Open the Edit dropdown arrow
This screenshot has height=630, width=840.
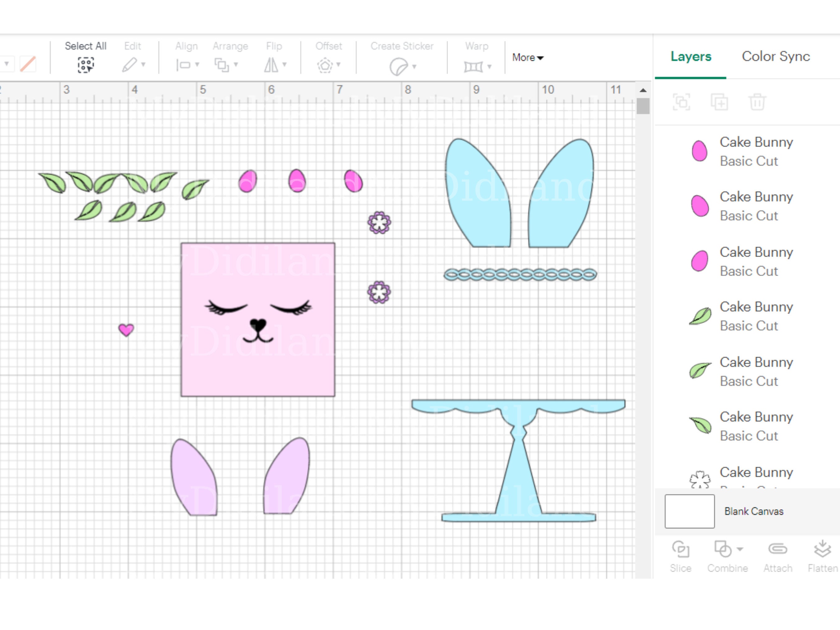point(143,65)
